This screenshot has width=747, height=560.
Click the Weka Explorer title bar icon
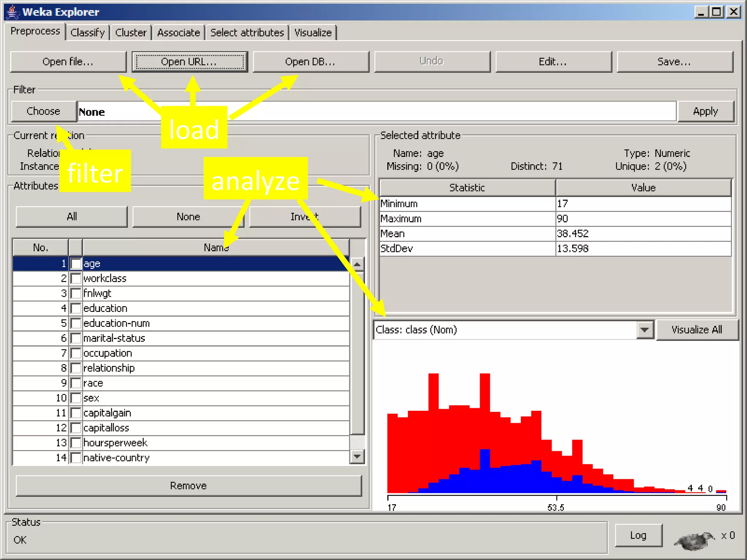[13, 12]
